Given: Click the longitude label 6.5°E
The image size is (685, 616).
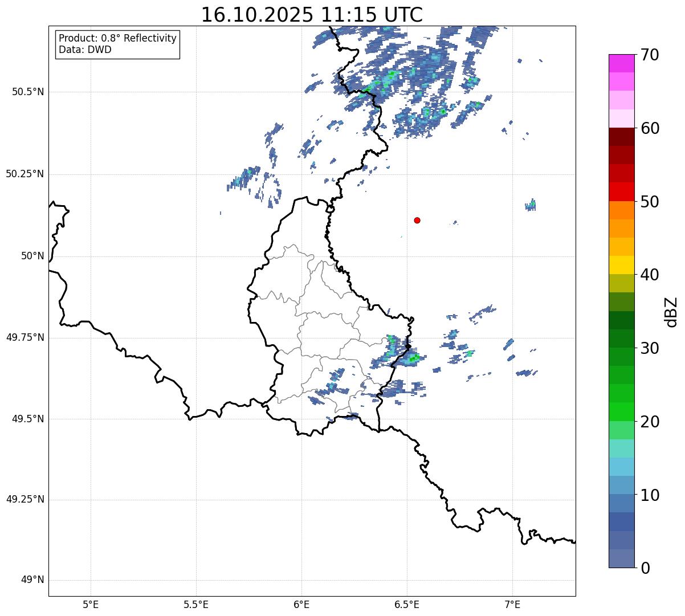Looking at the screenshot, I should coord(407,605).
